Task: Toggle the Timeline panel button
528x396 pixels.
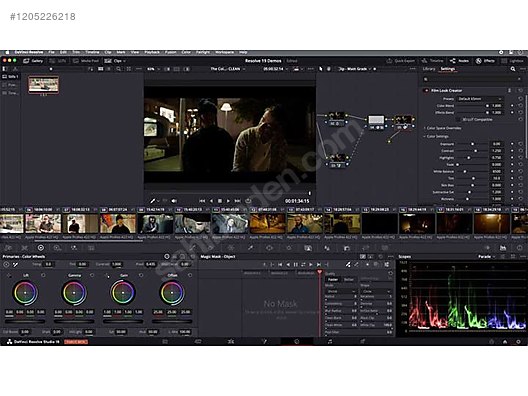Action: pyautogui.click(x=432, y=61)
